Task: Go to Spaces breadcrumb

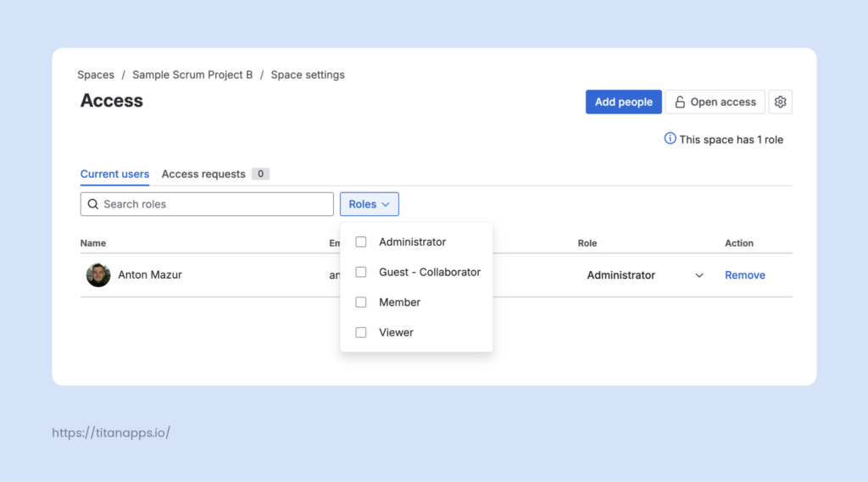Action: click(x=96, y=75)
